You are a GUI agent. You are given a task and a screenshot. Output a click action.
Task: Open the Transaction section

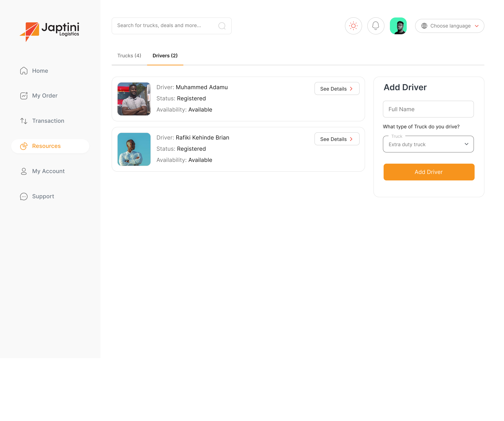pos(42,121)
